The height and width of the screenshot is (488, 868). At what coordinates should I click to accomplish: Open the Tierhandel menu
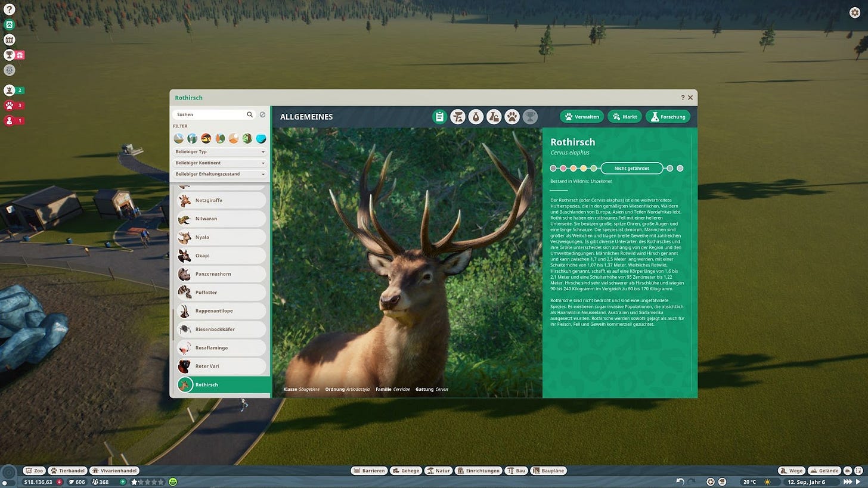pos(67,471)
